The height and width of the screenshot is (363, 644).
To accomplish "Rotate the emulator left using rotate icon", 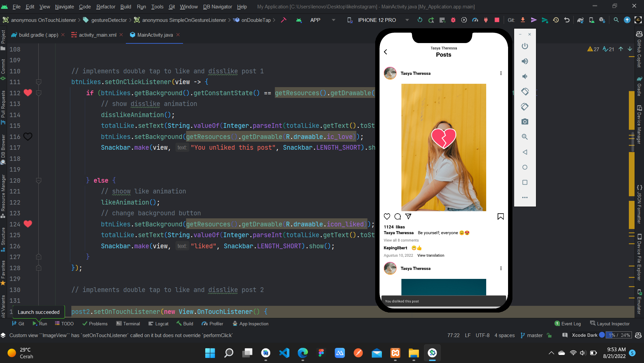I will point(525,91).
